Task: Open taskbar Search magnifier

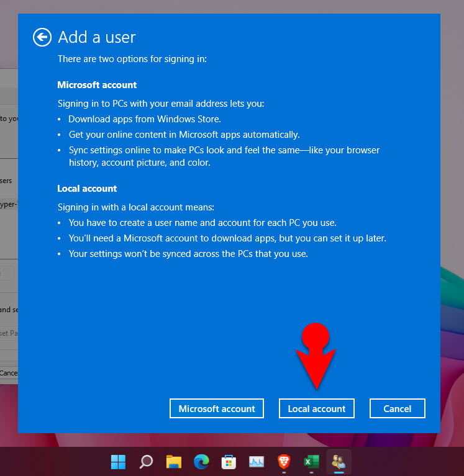Action: click(146, 462)
